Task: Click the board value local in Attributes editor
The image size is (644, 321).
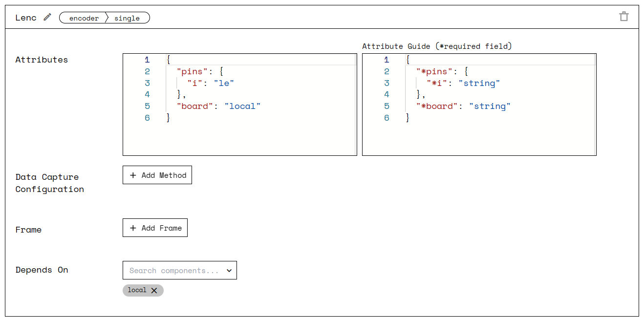Action: (x=243, y=106)
